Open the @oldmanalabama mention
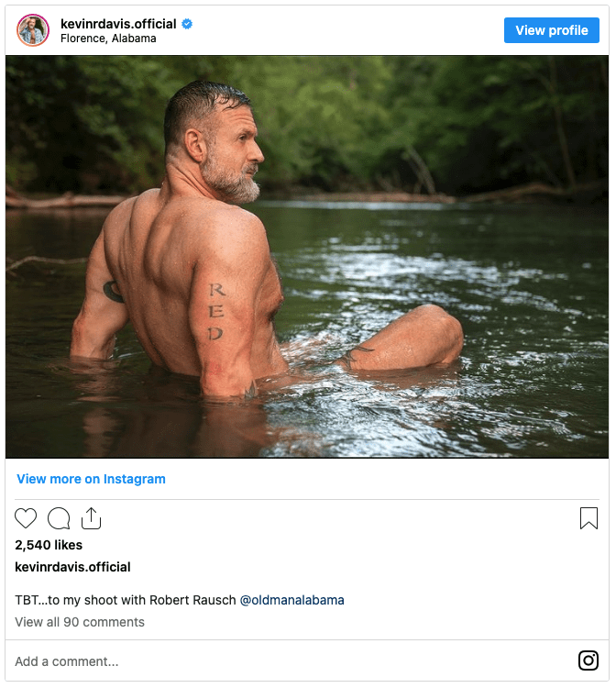Viewport: 616px width, 688px height. [291, 600]
